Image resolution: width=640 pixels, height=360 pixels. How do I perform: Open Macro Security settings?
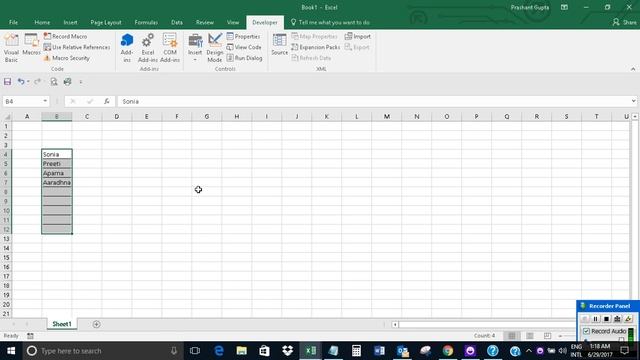click(x=67, y=58)
